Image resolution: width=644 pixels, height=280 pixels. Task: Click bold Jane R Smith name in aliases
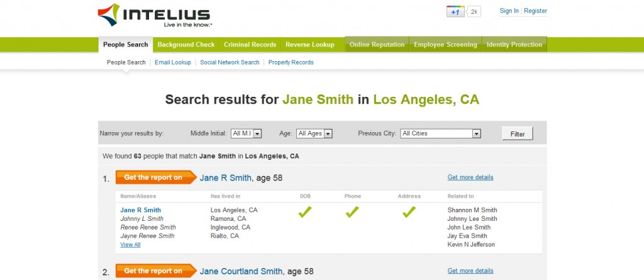(x=140, y=210)
